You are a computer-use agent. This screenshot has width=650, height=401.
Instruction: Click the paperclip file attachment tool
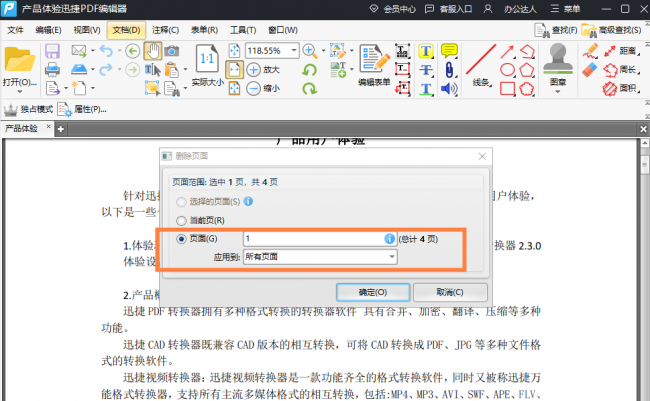pyautogui.click(x=449, y=70)
